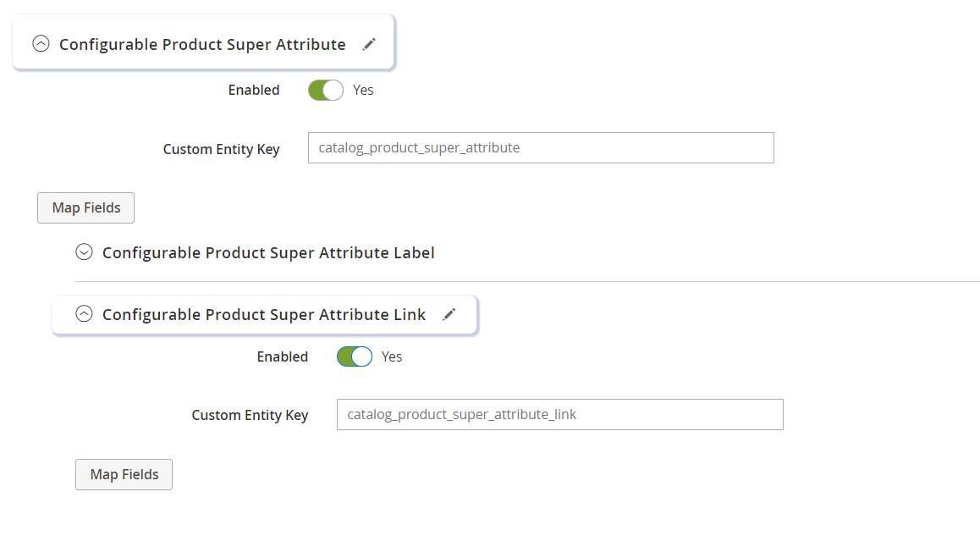Image resolution: width=980 pixels, height=547 pixels.
Task: Select the Configurable Product Super Attribute header
Action: [x=200, y=43]
